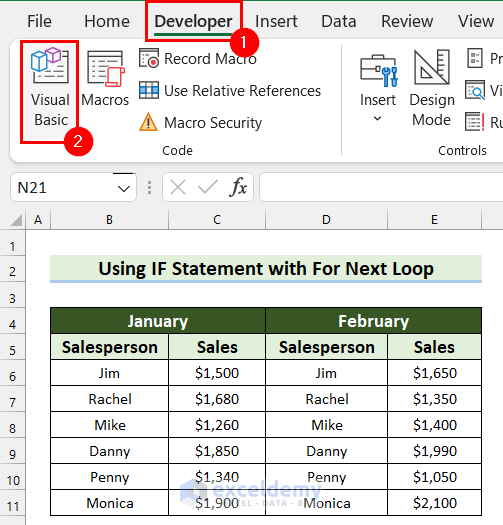Select column A header

tap(38, 220)
